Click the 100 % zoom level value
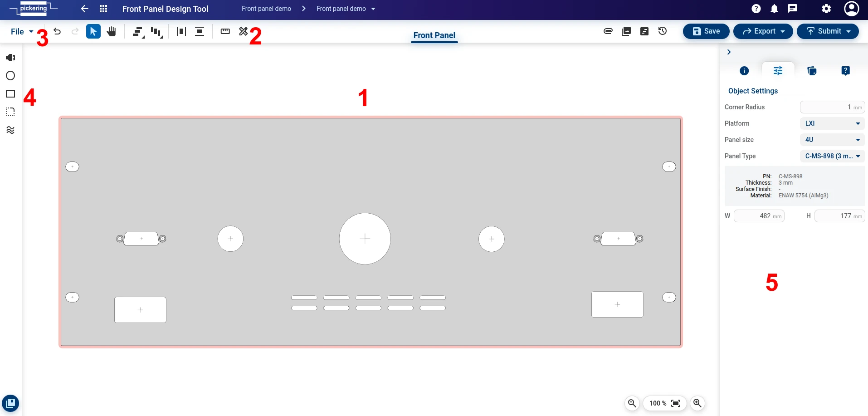This screenshot has height=416, width=868. pos(658,403)
